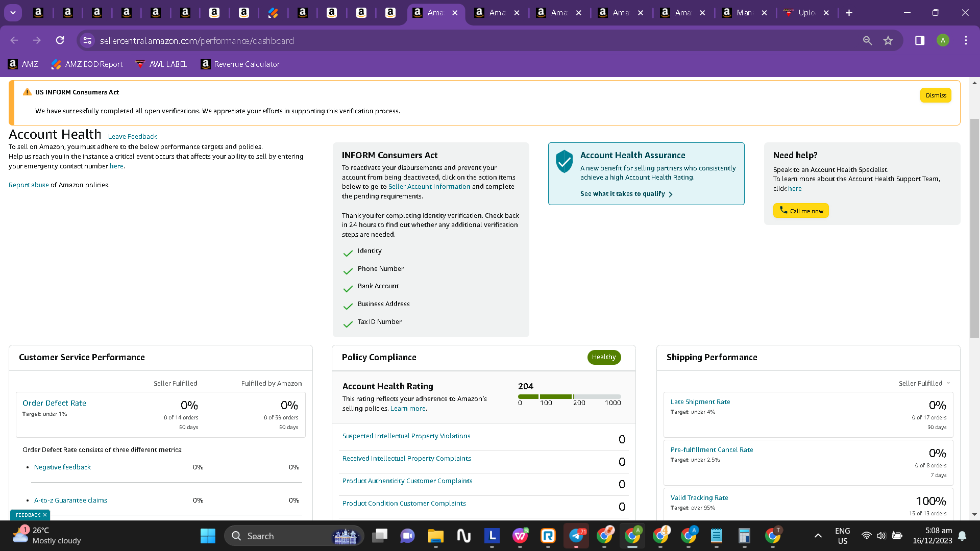Open the weather widget on taskbar

point(47,536)
